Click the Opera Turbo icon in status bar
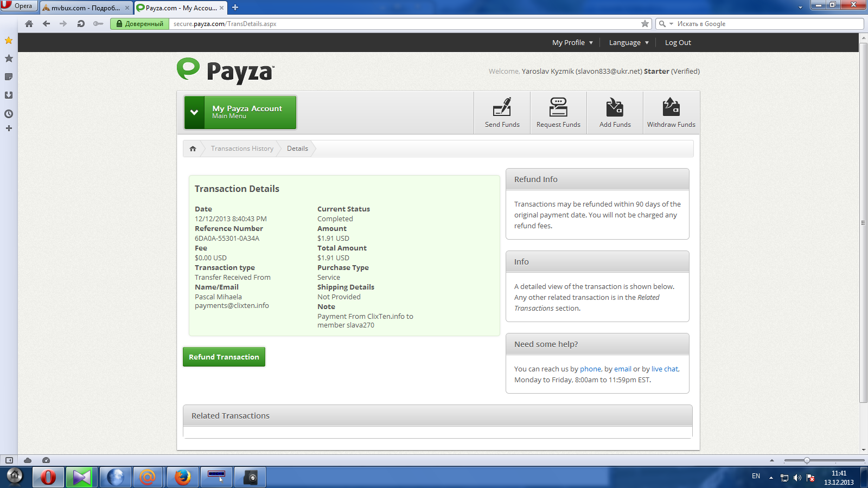868x488 pixels. pyautogui.click(x=46, y=460)
